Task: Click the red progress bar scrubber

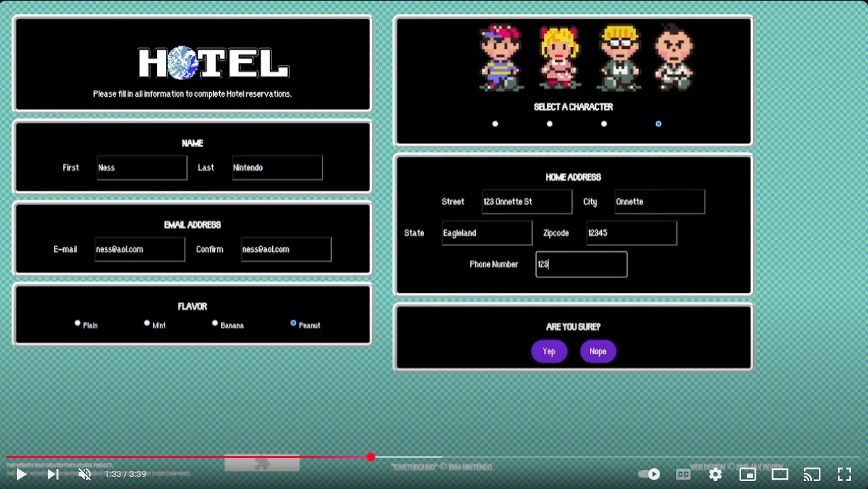Action: point(371,457)
